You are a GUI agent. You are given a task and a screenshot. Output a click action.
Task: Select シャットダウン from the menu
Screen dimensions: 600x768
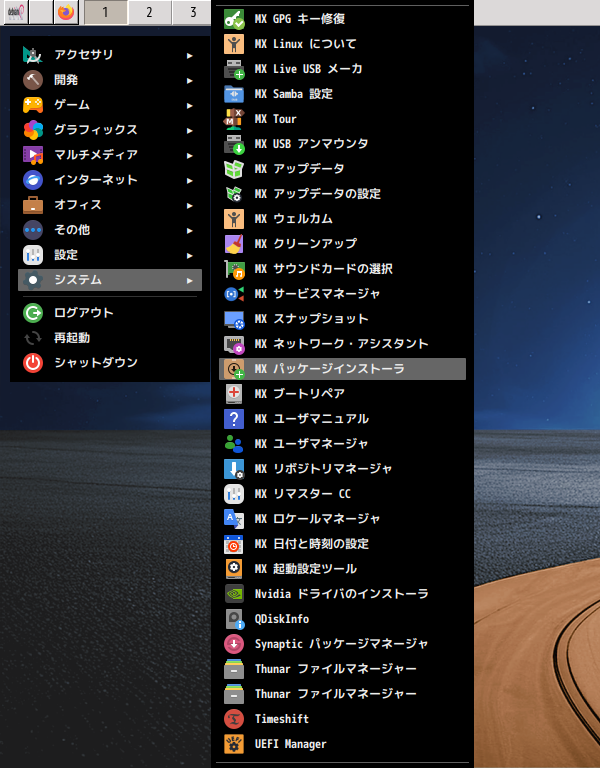(110, 363)
